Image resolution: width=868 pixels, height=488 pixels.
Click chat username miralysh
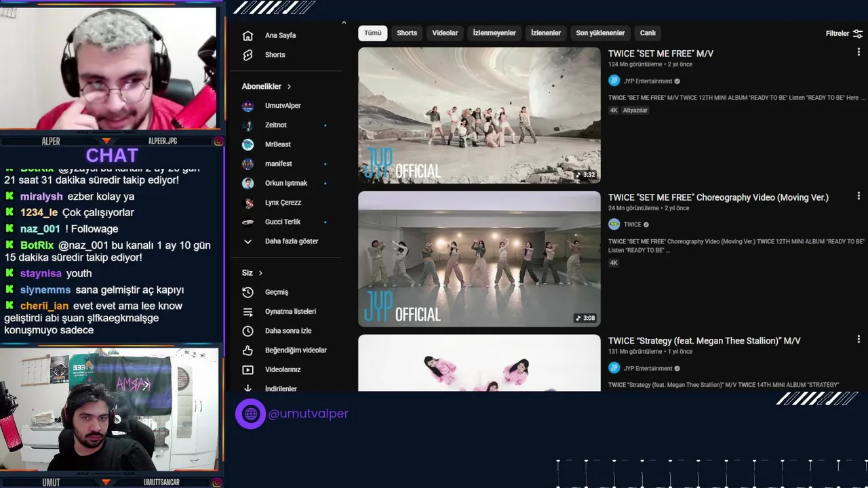[x=41, y=197]
